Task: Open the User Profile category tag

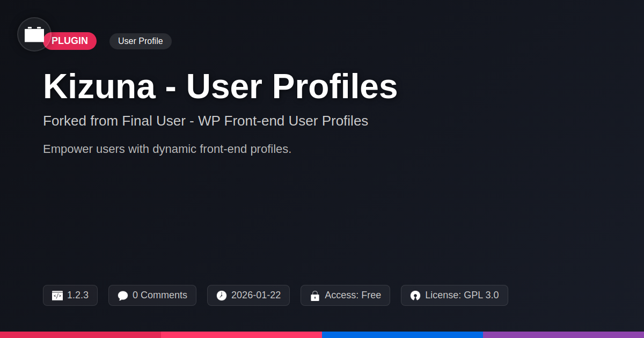Action: (141, 41)
